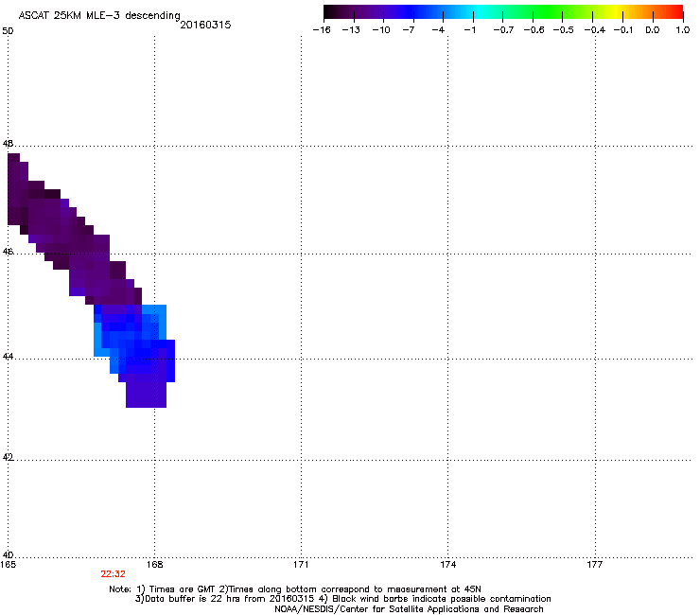Click the green section of the colorbar

[x=549, y=12]
